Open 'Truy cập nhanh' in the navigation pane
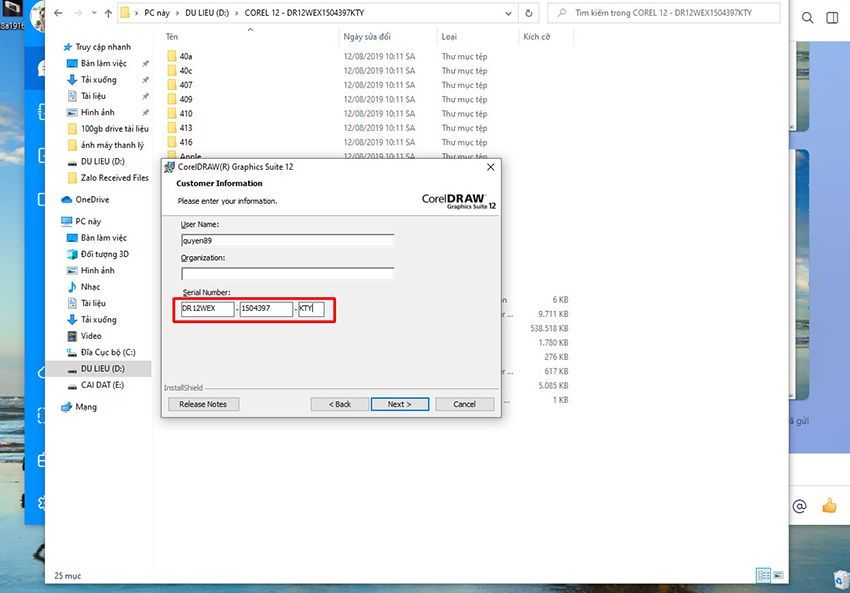 click(103, 47)
